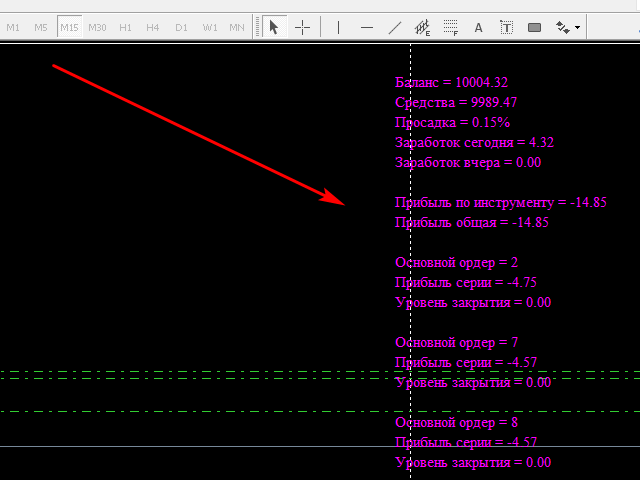
Task: Select the equidistant channel tool
Action: click(422, 27)
